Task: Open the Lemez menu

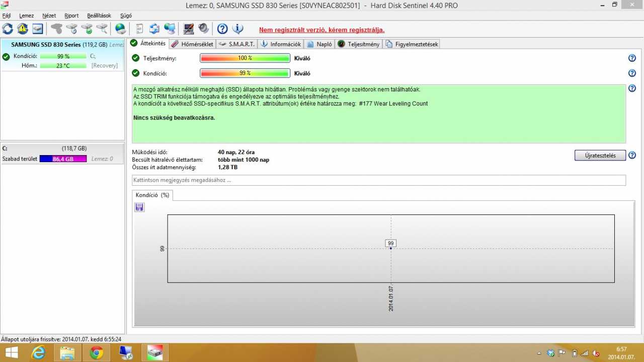Action: (27, 16)
